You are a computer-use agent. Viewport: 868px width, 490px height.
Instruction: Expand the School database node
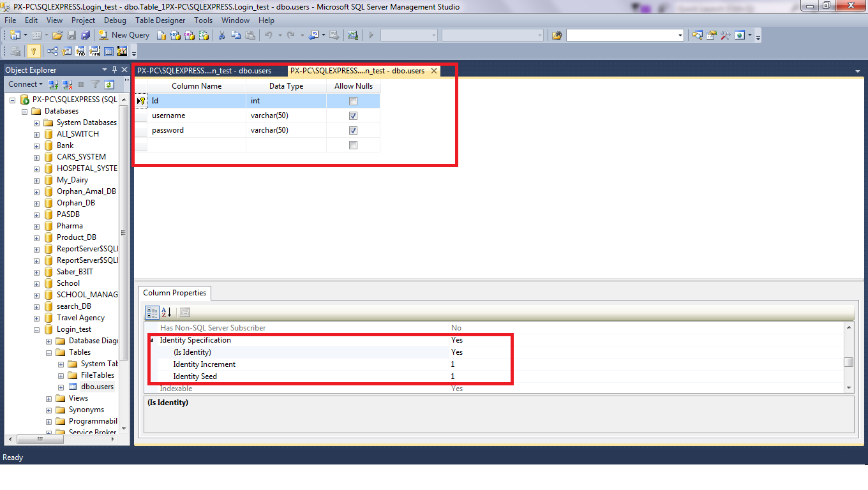tap(36, 283)
